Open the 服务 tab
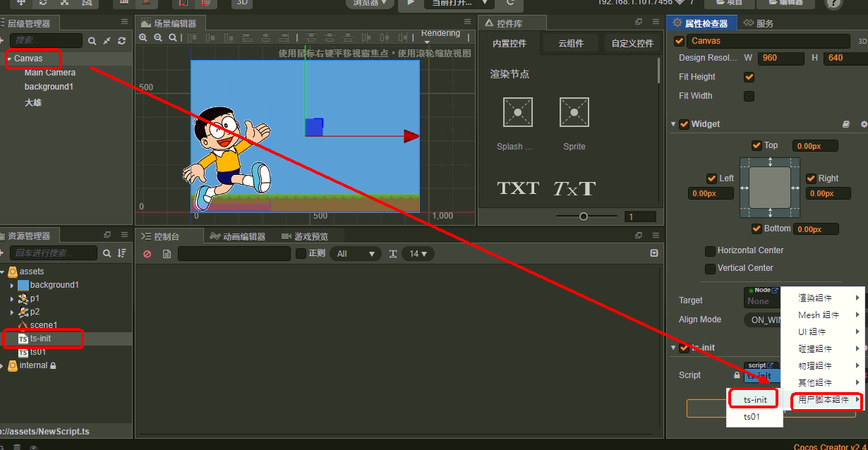The image size is (868, 450). [x=759, y=23]
